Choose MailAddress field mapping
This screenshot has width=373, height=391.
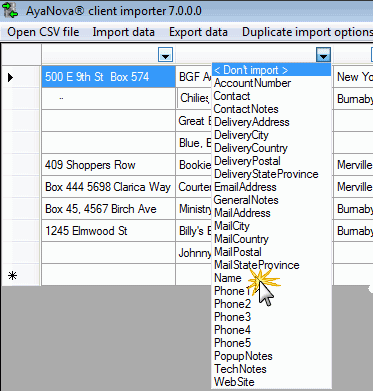271,213
